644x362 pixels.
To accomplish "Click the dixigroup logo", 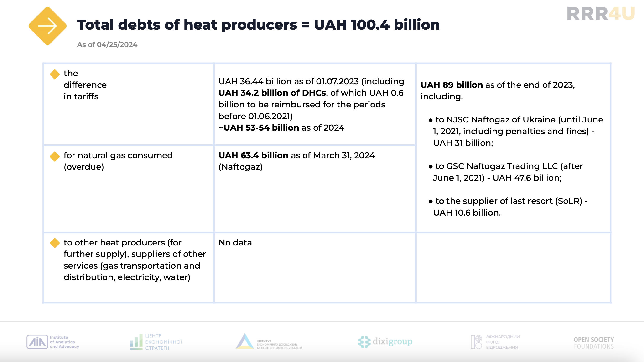I will click(x=385, y=342).
